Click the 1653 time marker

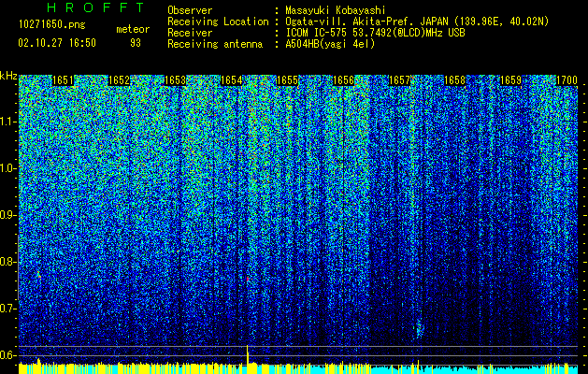175,80
